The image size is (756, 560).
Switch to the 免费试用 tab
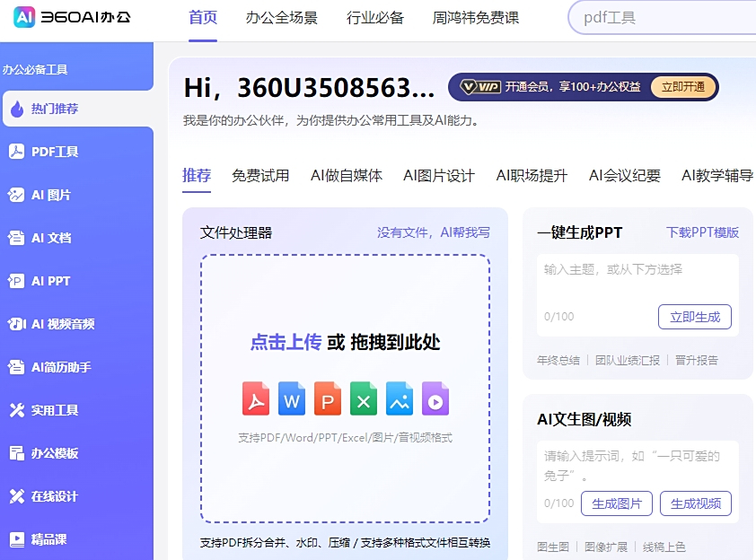[259, 177]
